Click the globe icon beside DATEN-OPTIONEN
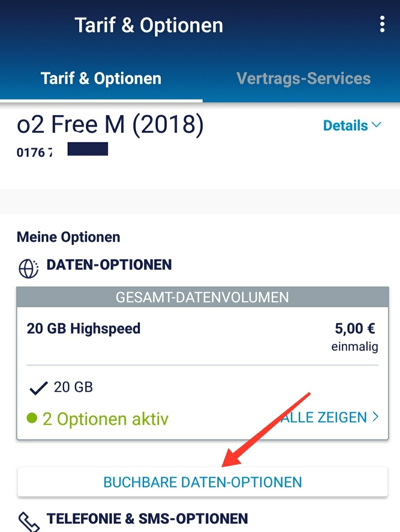The image size is (400, 532). pyautogui.click(x=29, y=268)
